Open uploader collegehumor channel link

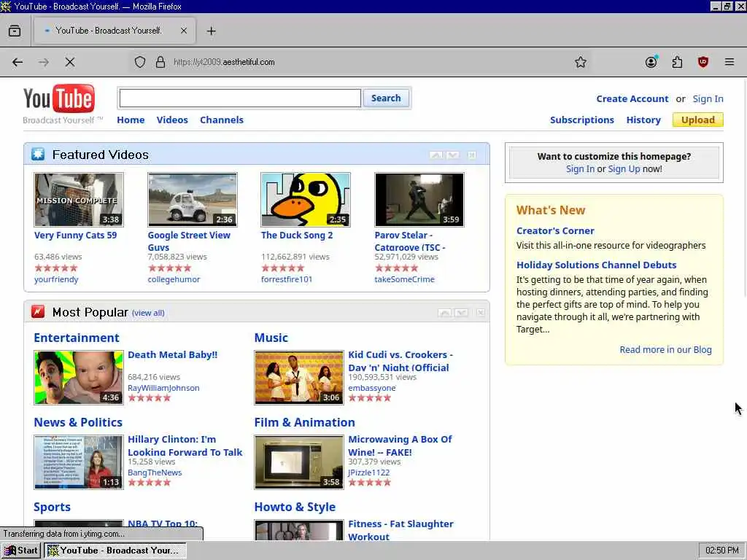[174, 279]
